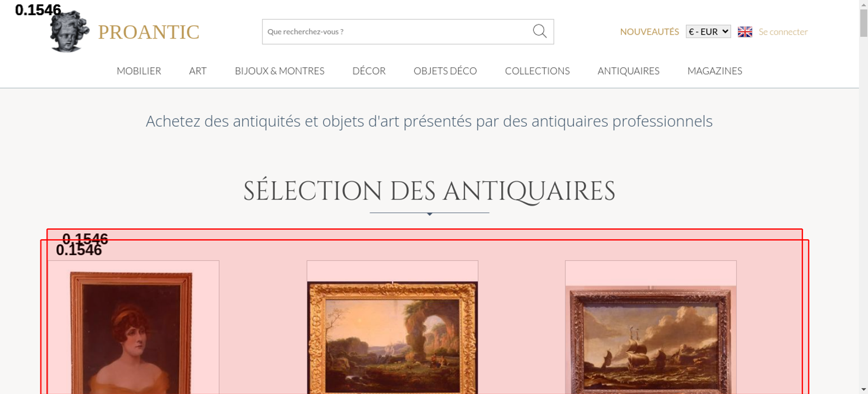Open the OBJETS DÉCO menu
The height and width of the screenshot is (394, 868).
pyautogui.click(x=445, y=71)
